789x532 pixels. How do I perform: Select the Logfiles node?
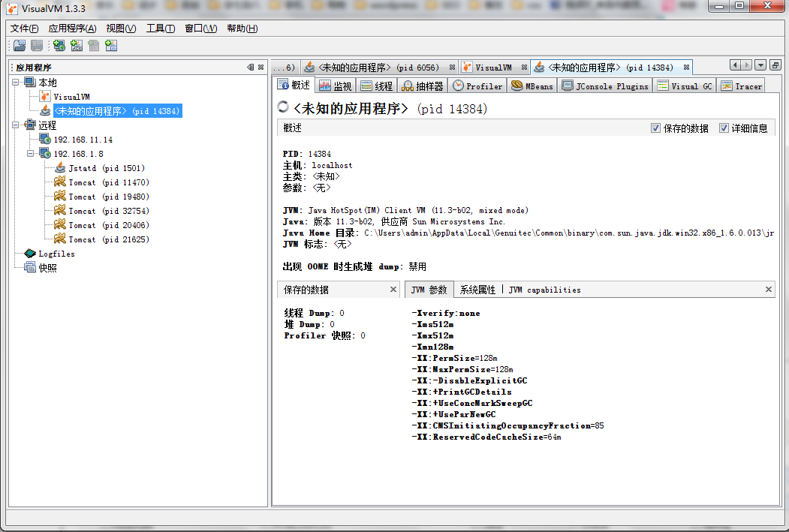[x=56, y=254]
